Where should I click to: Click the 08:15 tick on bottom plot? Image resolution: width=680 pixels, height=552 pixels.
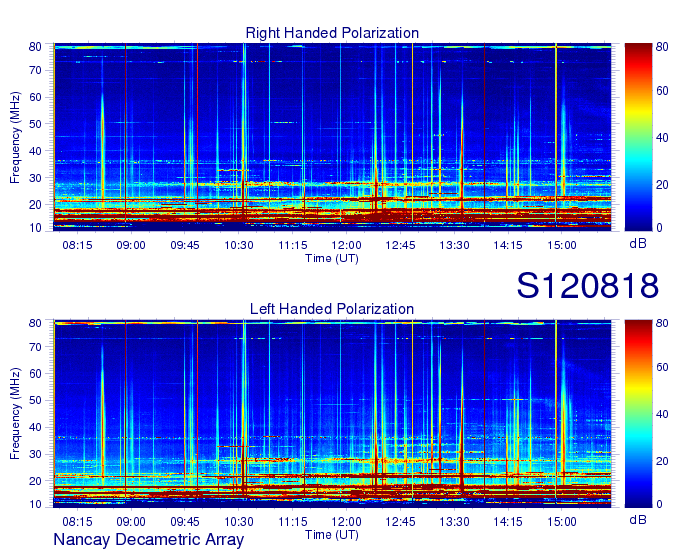click(x=77, y=522)
